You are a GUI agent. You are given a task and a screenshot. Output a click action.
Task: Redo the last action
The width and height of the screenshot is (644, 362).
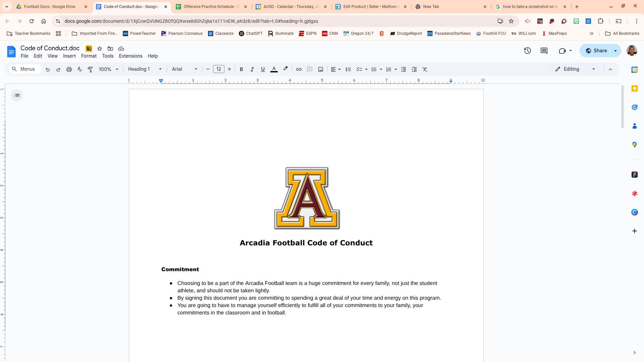(x=58, y=69)
